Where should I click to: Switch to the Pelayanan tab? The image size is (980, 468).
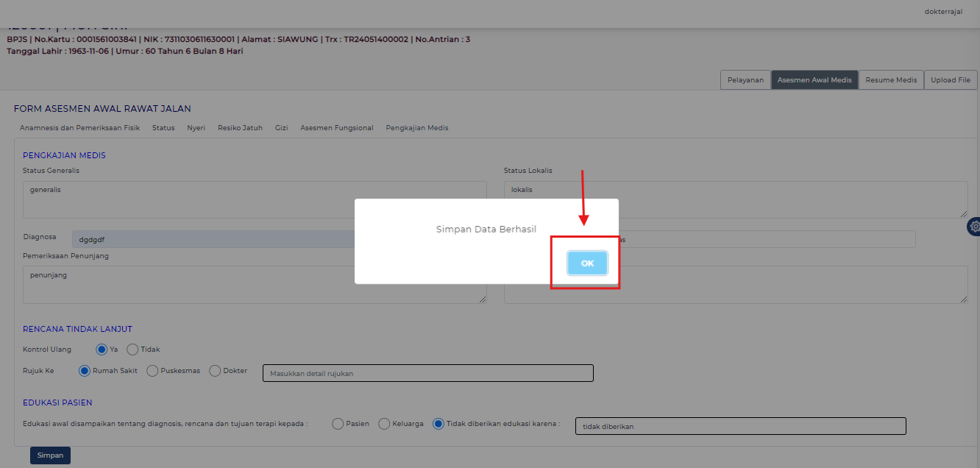(745, 80)
